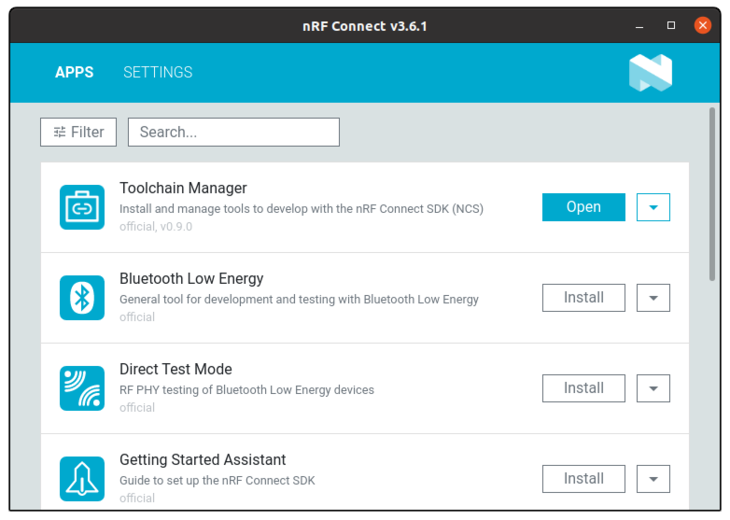
Task: Click the Toolchain Manager title text
Action: 183,188
